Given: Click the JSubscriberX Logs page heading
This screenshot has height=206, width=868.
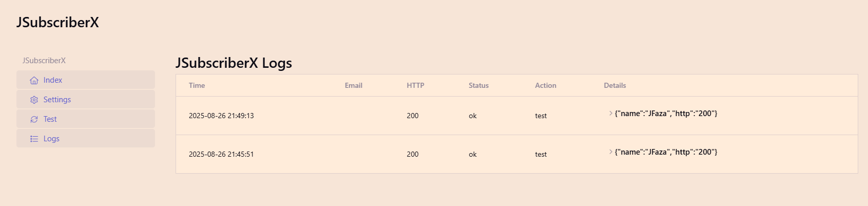Looking at the screenshot, I should click(234, 63).
